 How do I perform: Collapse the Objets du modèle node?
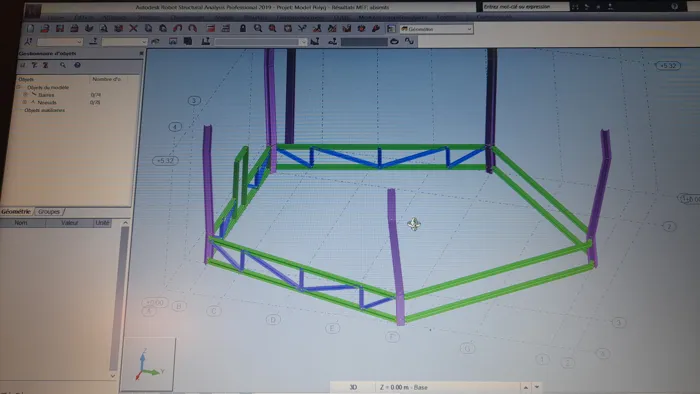(19, 87)
